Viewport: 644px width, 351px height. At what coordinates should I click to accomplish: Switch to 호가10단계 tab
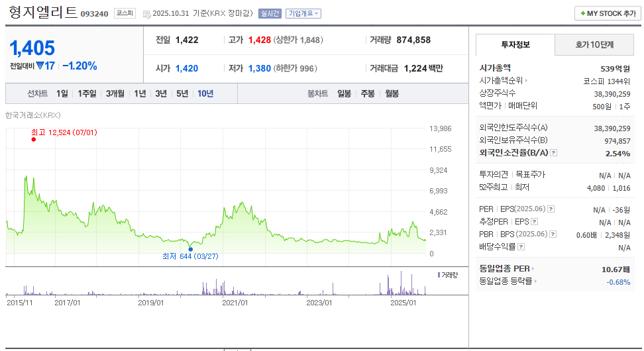(x=594, y=44)
